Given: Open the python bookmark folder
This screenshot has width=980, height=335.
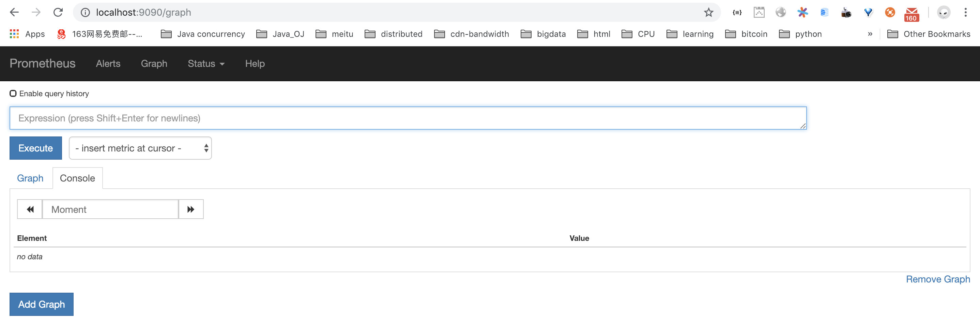Looking at the screenshot, I should pyautogui.click(x=800, y=34).
